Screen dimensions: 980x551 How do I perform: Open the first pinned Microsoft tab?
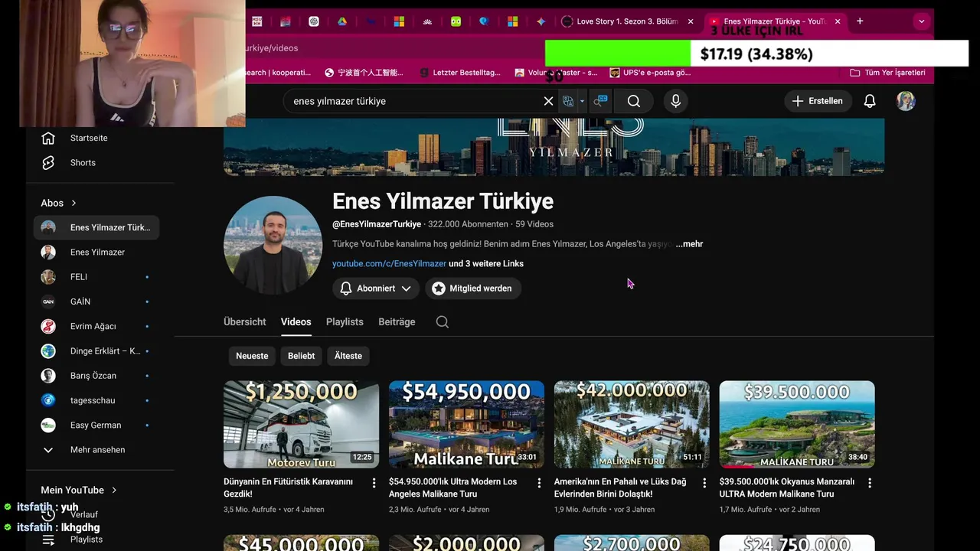399,21
